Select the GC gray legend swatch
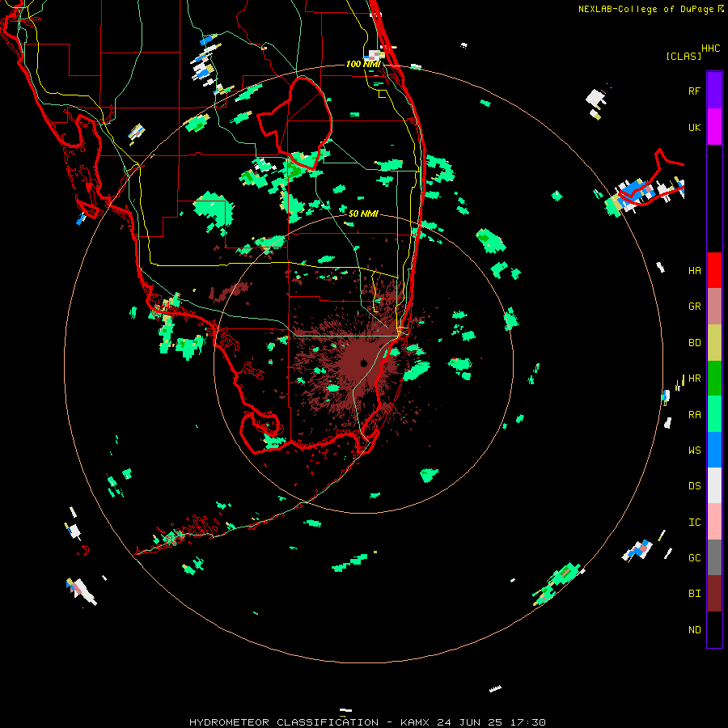 coord(714,557)
